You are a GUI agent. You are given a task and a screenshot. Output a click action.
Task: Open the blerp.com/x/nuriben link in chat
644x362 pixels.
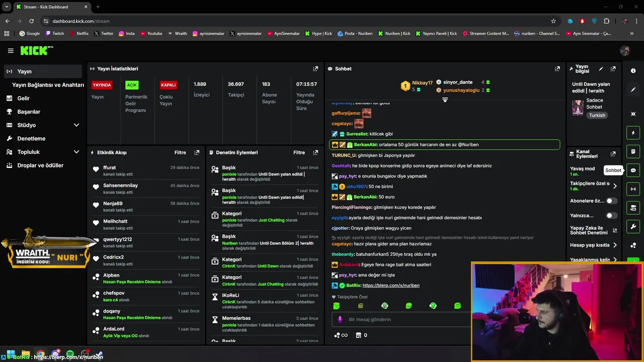391,286
